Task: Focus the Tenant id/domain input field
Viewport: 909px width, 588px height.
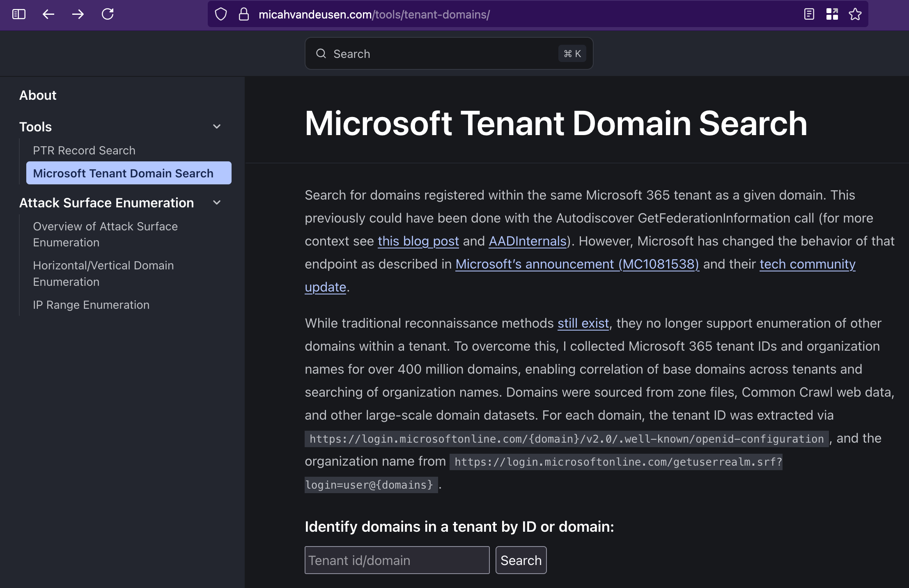Action: (397, 560)
